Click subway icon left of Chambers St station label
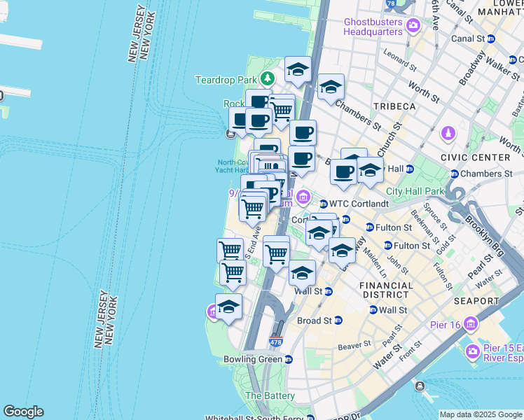 click(454, 174)
